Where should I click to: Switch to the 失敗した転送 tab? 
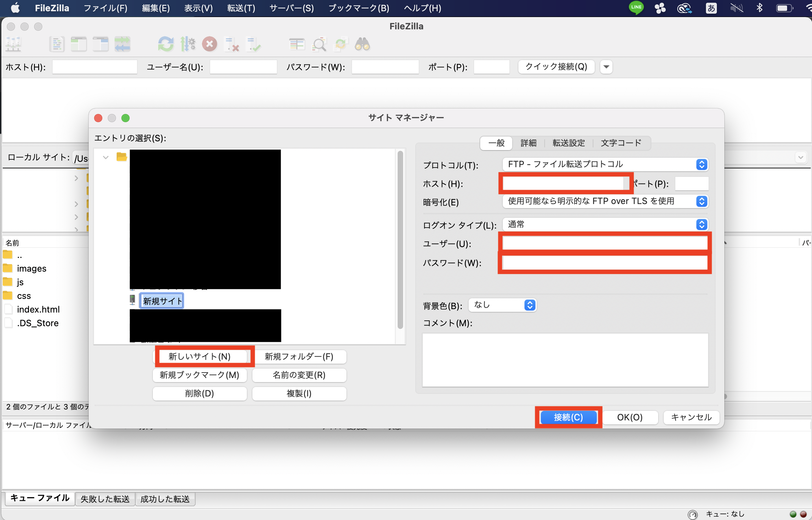[105, 499]
